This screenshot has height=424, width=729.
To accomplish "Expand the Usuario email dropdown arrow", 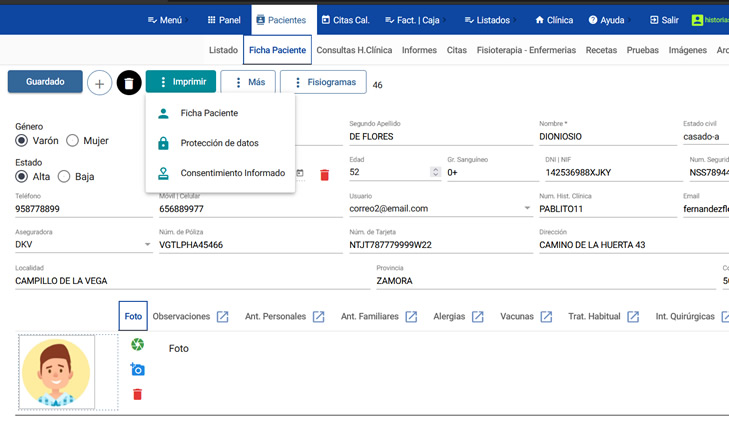I will tap(527, 209).
